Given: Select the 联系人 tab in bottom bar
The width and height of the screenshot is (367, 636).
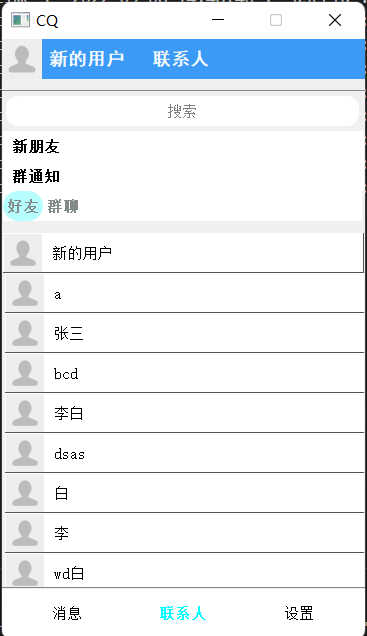Looking at the screenshot, I should (183, 613).
